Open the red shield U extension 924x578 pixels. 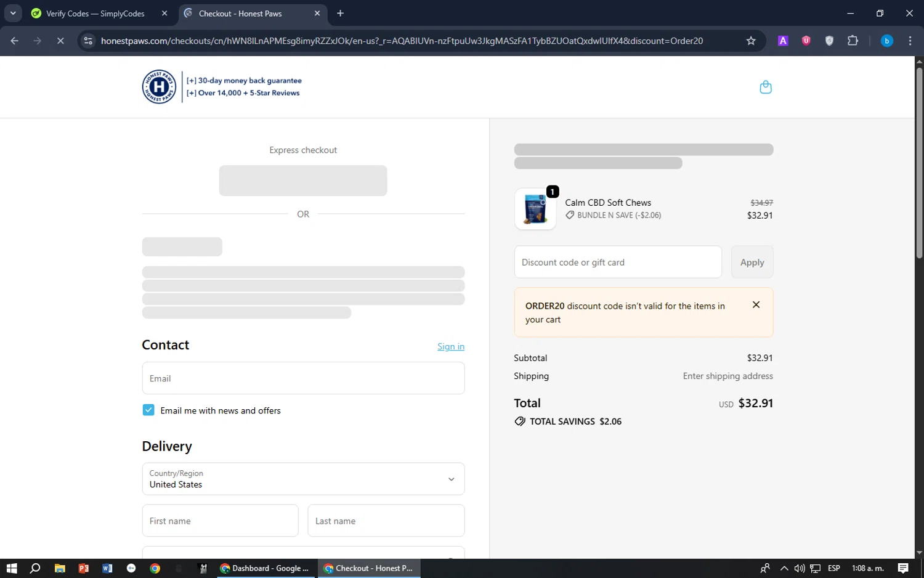coord(806,41)
